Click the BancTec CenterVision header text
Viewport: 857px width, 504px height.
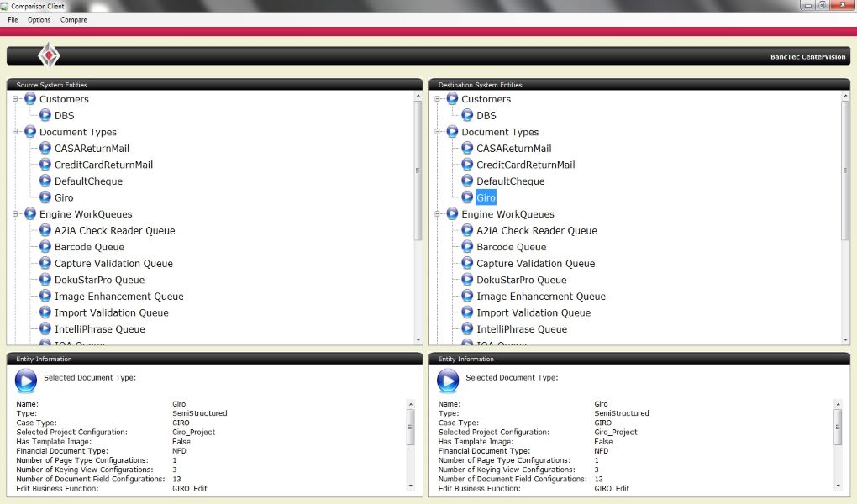807,57
